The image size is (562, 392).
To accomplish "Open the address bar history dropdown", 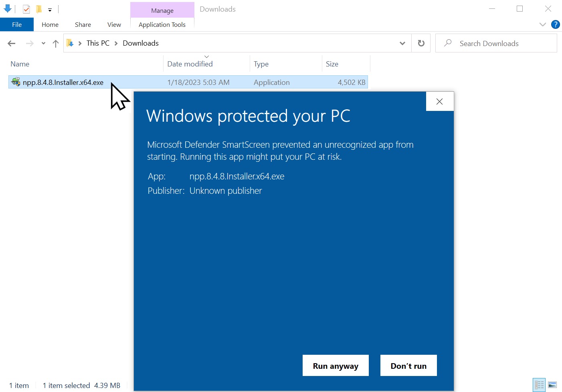I will pyautogui.click(x=402, y=43).
